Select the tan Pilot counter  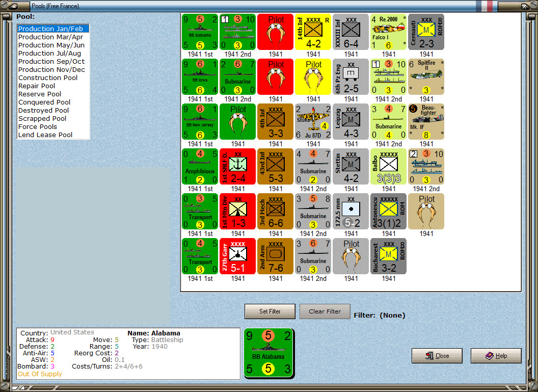[x=426, y=212]
